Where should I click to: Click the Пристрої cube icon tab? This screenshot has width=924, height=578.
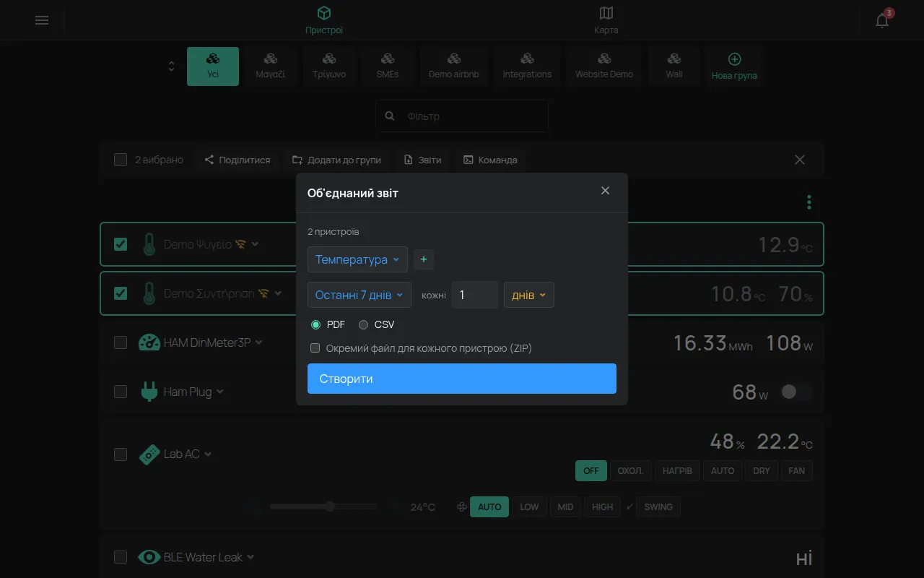(324, 20)
